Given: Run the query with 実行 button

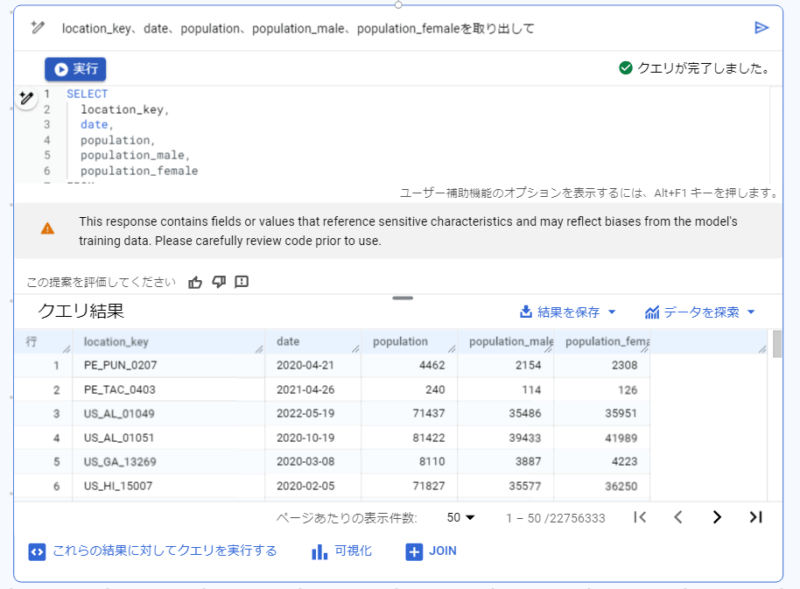Looking at the screenshot, I should click(x=76, y=69).
